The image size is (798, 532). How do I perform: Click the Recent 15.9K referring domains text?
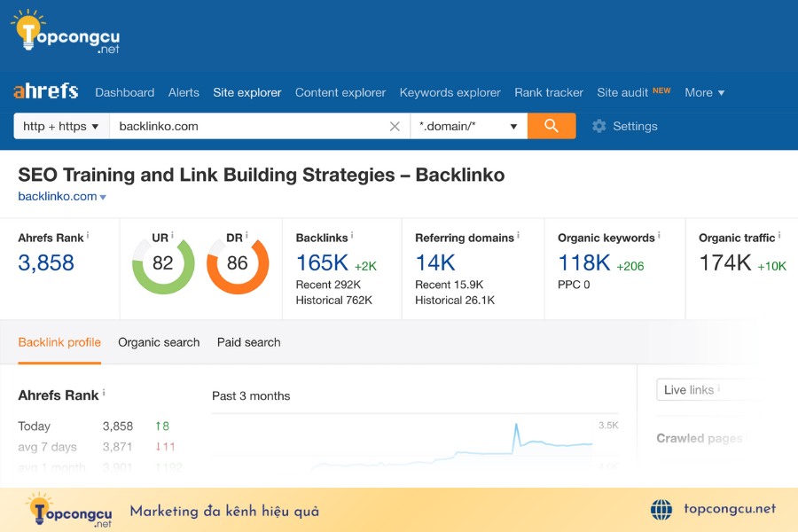(x=449, y=285)
